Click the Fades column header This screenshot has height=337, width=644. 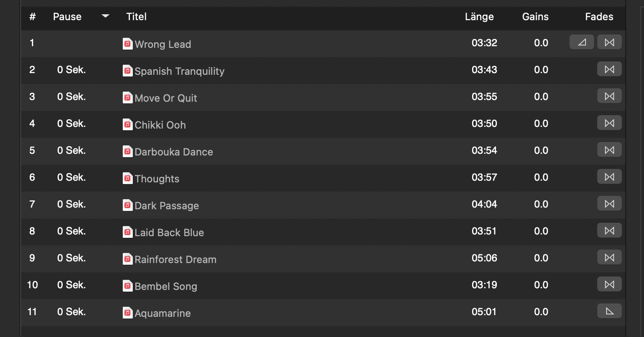point(599,17)
